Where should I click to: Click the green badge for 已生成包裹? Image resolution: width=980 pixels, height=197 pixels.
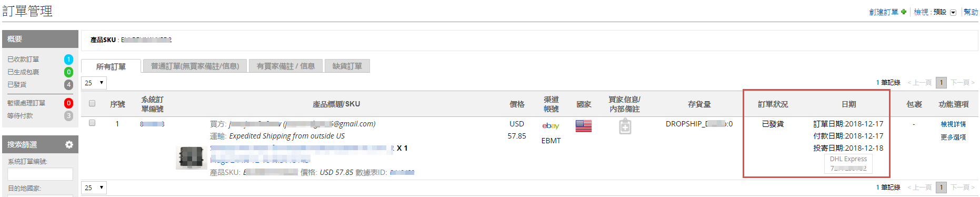(x=68, y=72)
